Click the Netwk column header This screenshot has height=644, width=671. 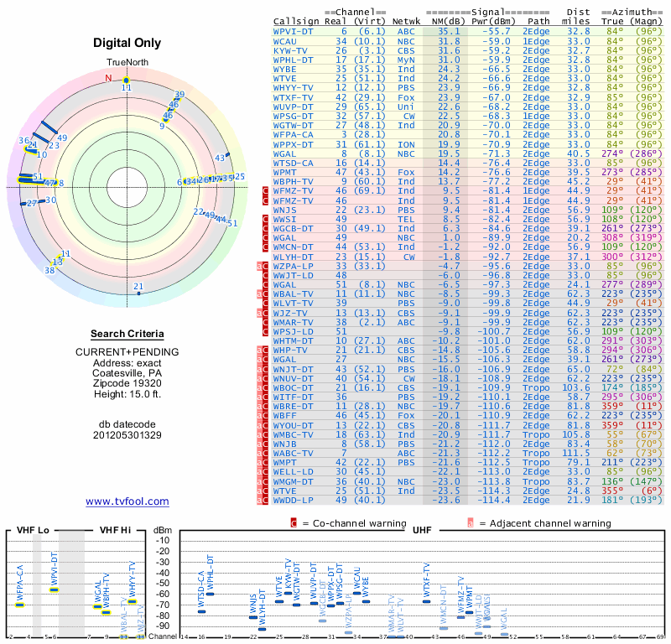(406, 22)
